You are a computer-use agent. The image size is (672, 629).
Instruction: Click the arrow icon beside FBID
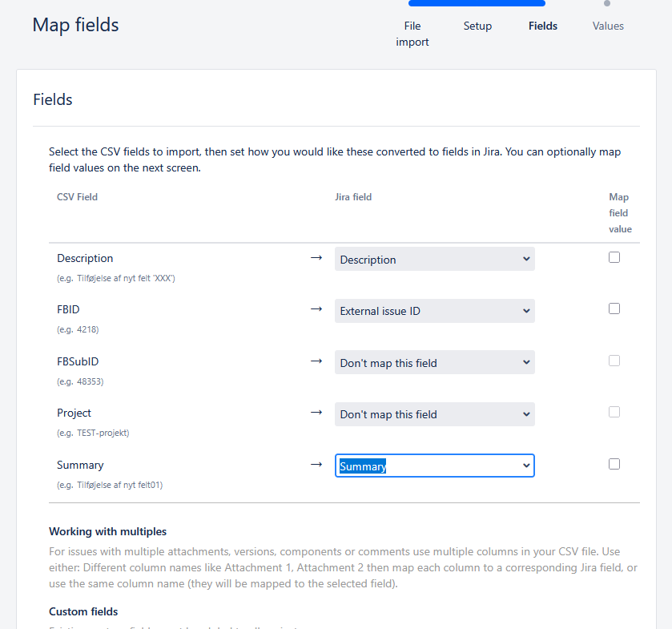316,309
